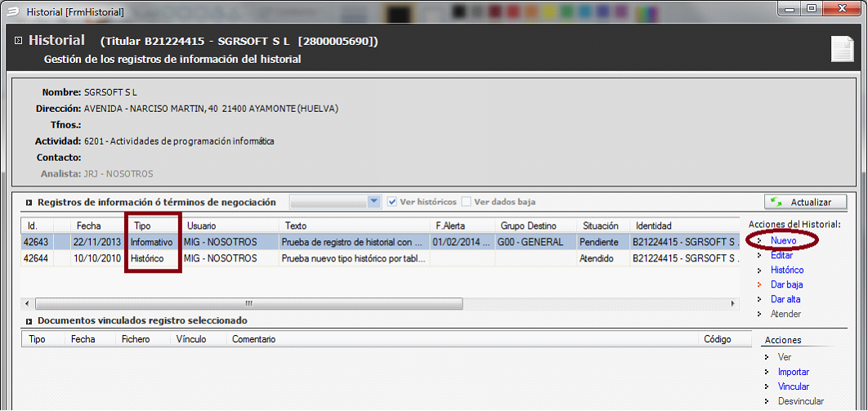Click the document page icon in header

tap(842, 49)
